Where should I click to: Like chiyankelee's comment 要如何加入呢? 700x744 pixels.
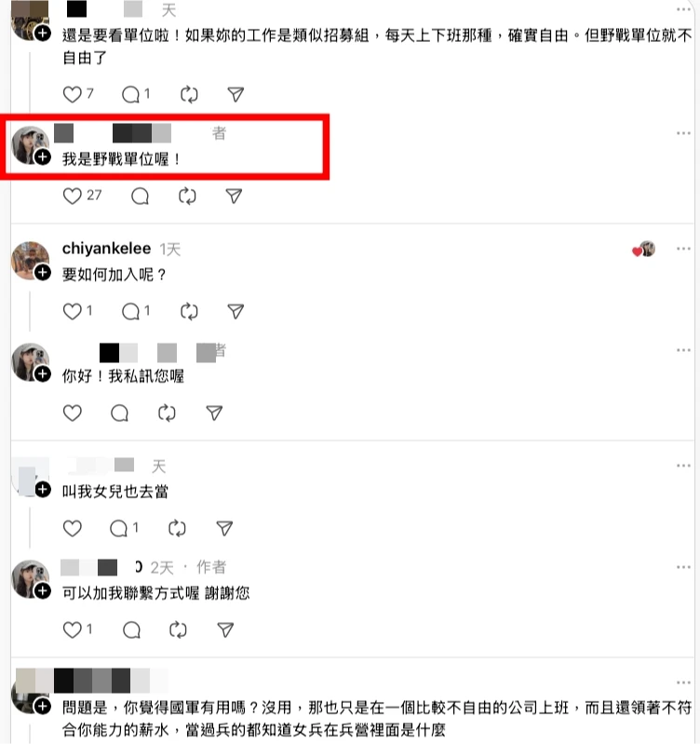(x=72, y=311)
